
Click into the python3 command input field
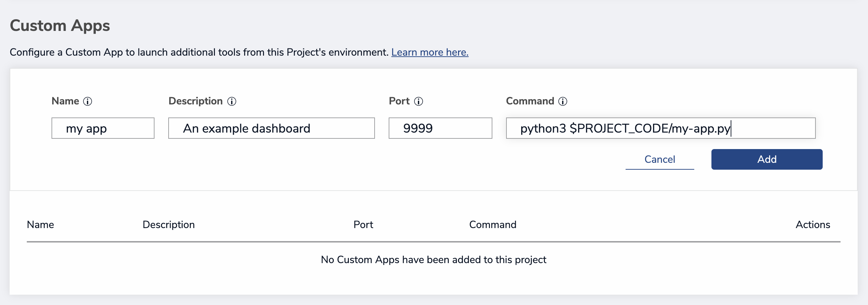[660, 128]
